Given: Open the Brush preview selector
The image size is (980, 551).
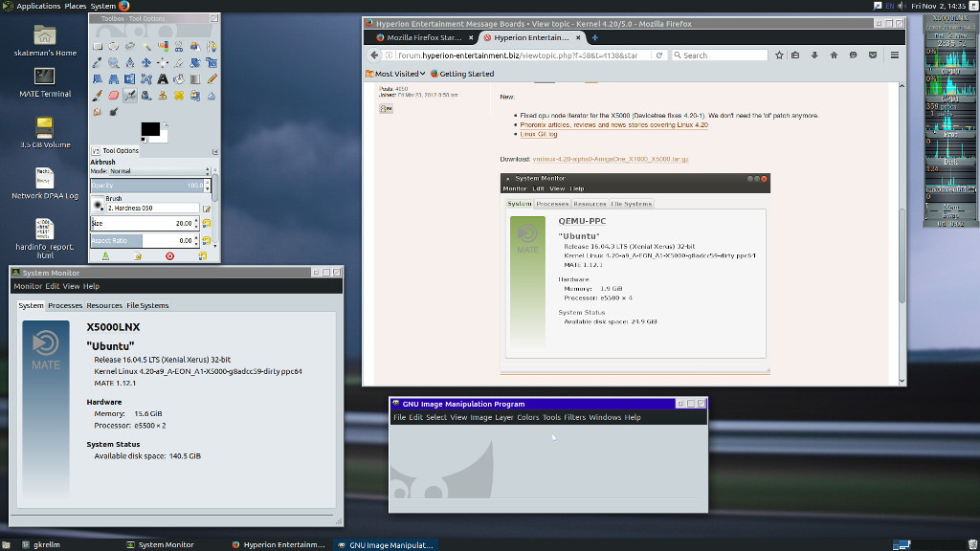Looking at the screenshot, I should [98, 205].
